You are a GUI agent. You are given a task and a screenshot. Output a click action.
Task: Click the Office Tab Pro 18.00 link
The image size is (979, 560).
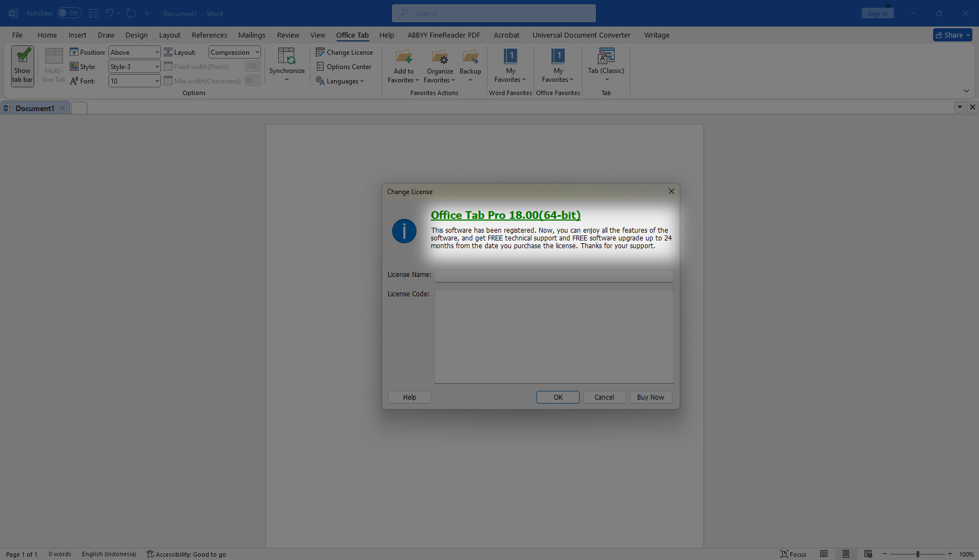(x=506, y=215)
